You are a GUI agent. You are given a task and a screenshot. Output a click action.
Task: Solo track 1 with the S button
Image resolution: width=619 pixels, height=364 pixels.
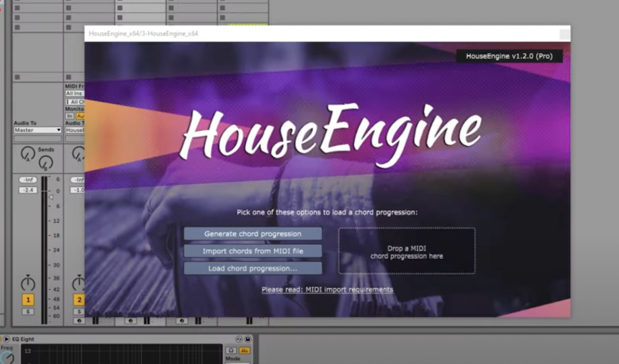click(28, 312)
